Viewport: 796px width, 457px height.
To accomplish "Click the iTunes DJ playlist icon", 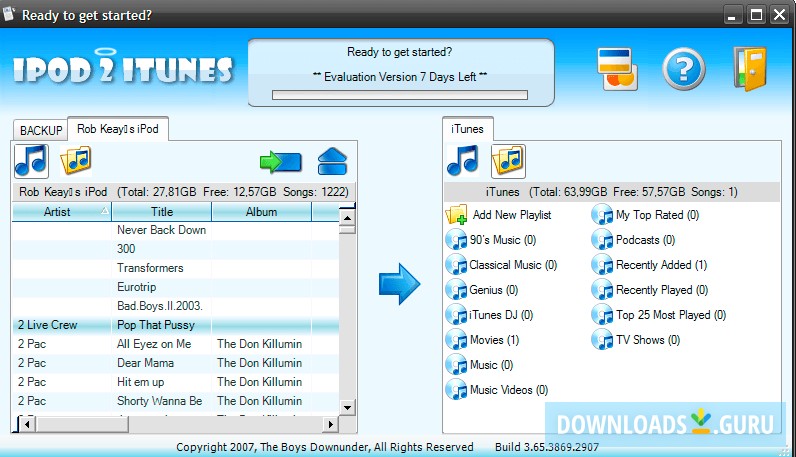I will pyautogui.click(x=456, y=315).
